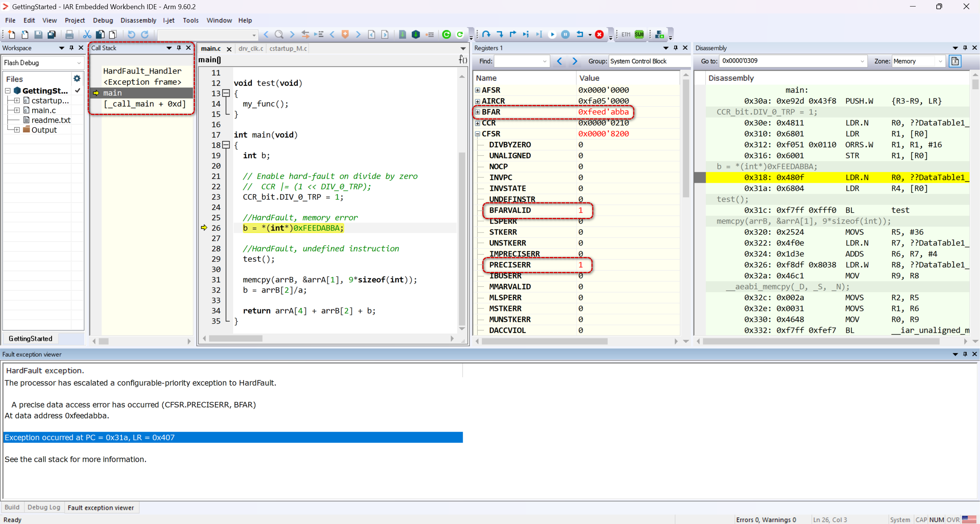The height and width of the screenshot is (524, 980).
Task: Click the source editor's horizontal scrollbar thumb
Action: point(236,339)
